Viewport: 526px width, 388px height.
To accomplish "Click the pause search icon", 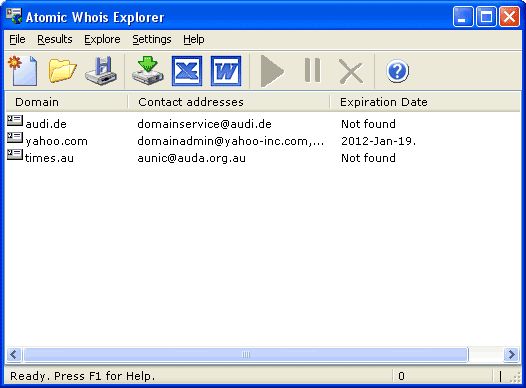I will click(x=312, y=70).
